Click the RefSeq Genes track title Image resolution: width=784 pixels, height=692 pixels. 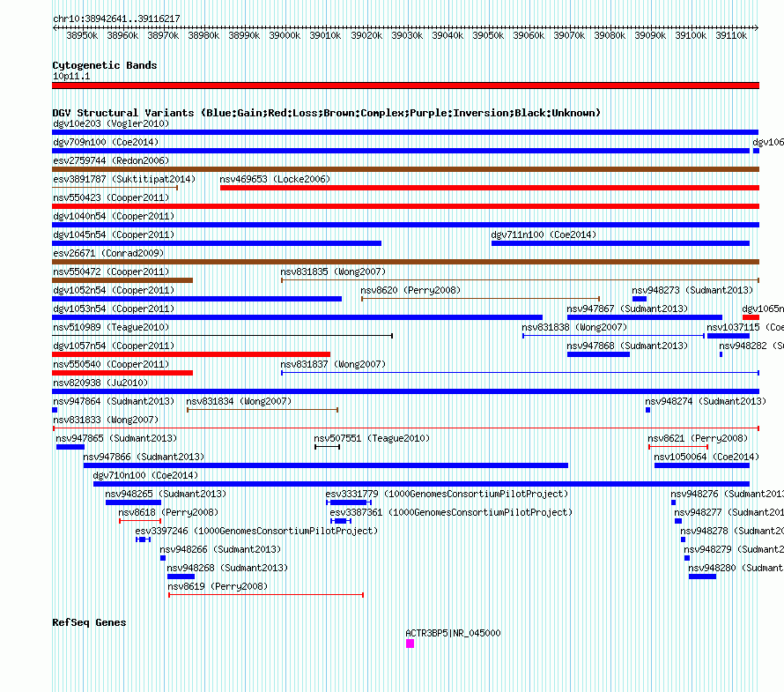(x=89, y=622)
